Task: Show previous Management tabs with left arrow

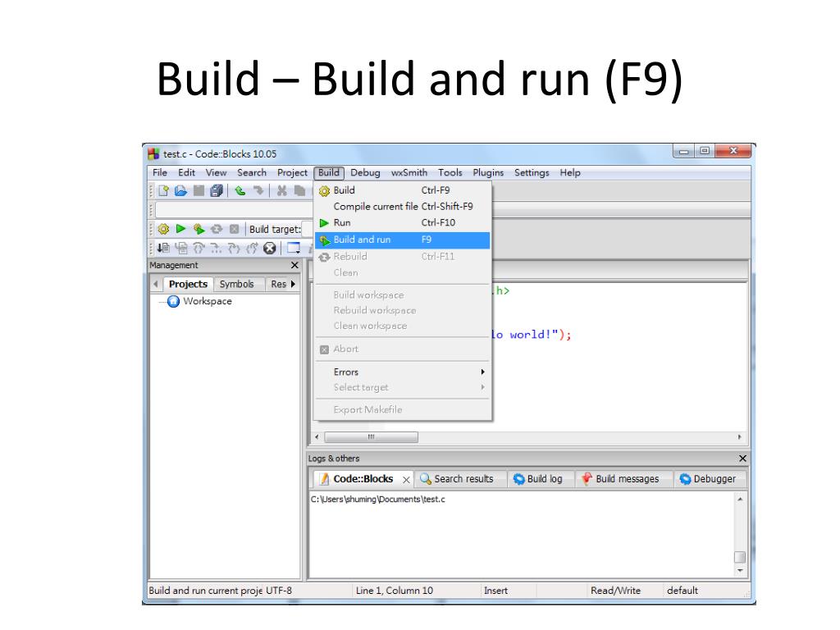Action: (x=155, y=284)
